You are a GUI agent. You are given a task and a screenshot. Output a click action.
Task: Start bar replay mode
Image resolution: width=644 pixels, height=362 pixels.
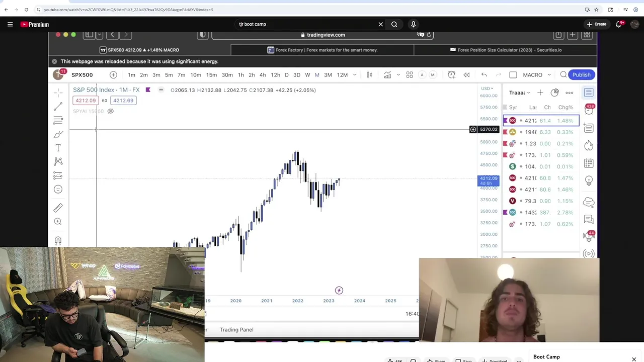coord(466,75)
